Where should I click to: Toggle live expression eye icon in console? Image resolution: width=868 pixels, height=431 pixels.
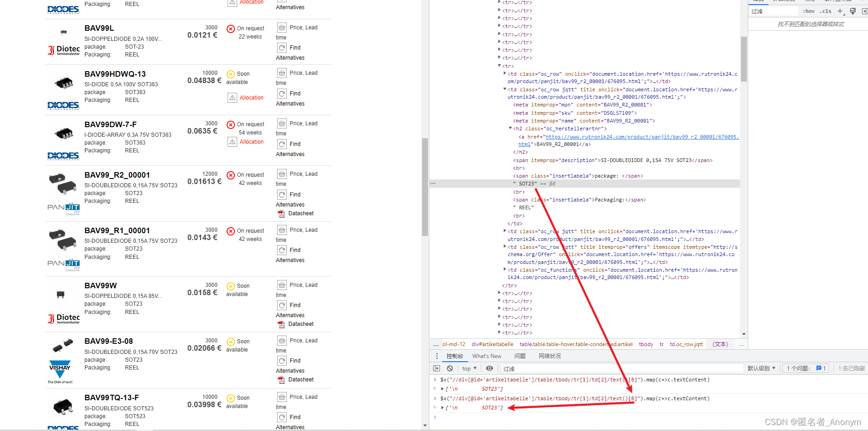pyautogui.click(x=490, y=368)
